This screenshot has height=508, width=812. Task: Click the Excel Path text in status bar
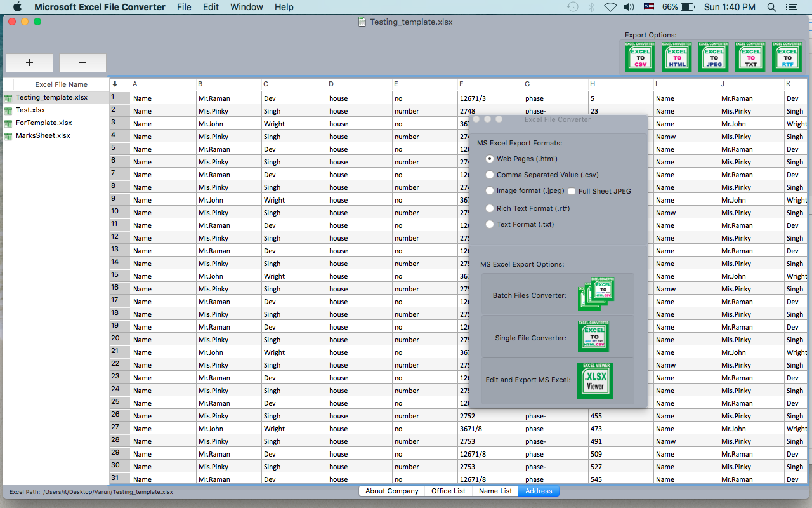click(x=91, y=492)
